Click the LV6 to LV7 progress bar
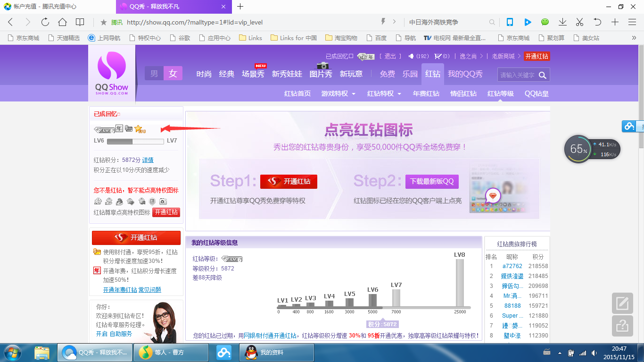Image resolution: width=644 pixels, height=362 pixels. coord(135,141)
